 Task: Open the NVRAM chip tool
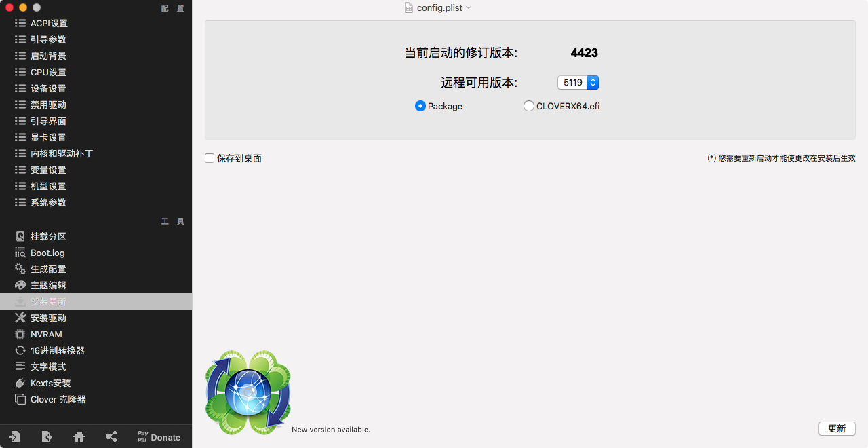[x=96, y=334]
